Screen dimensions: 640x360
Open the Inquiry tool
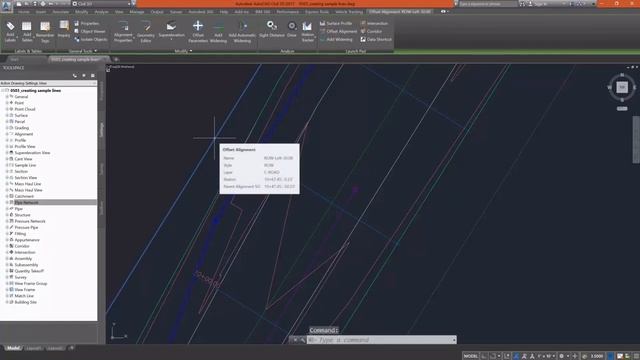point(64,29)
